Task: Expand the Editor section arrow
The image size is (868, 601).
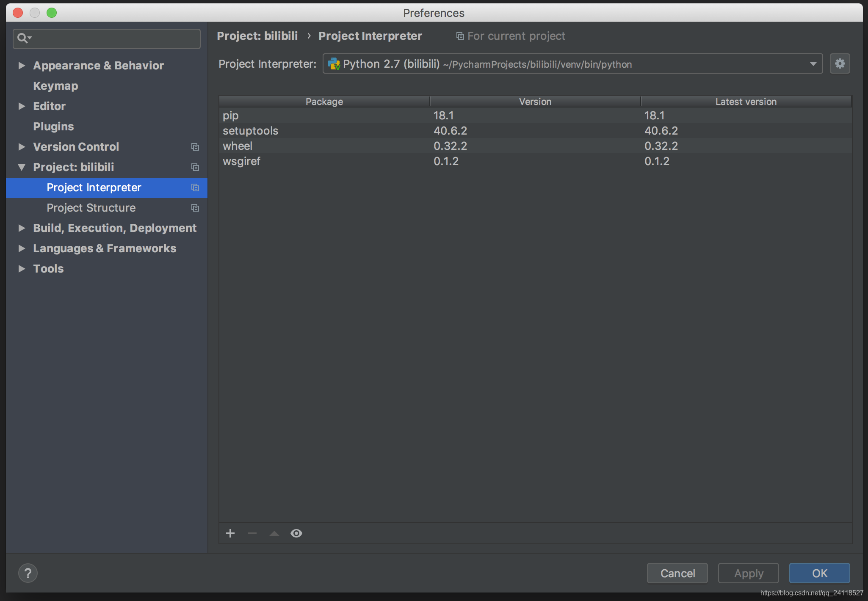Action: pyautogui.click(x=22, y=106)
